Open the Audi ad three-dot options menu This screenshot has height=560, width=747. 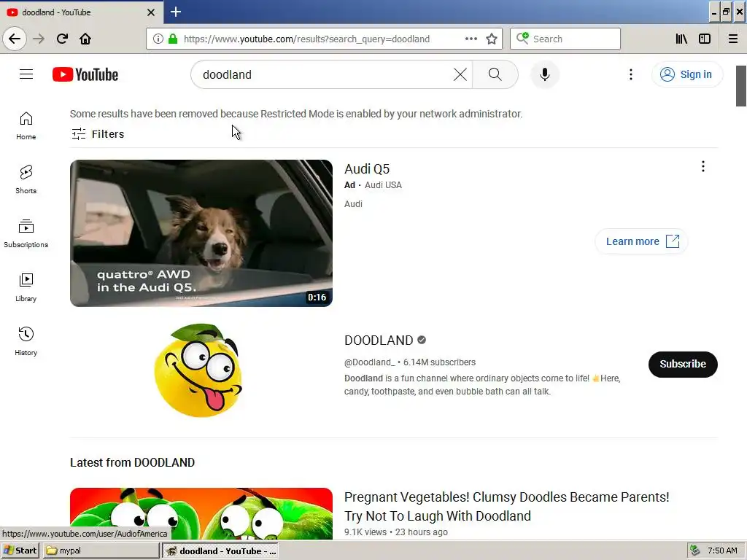click(703, 166)
